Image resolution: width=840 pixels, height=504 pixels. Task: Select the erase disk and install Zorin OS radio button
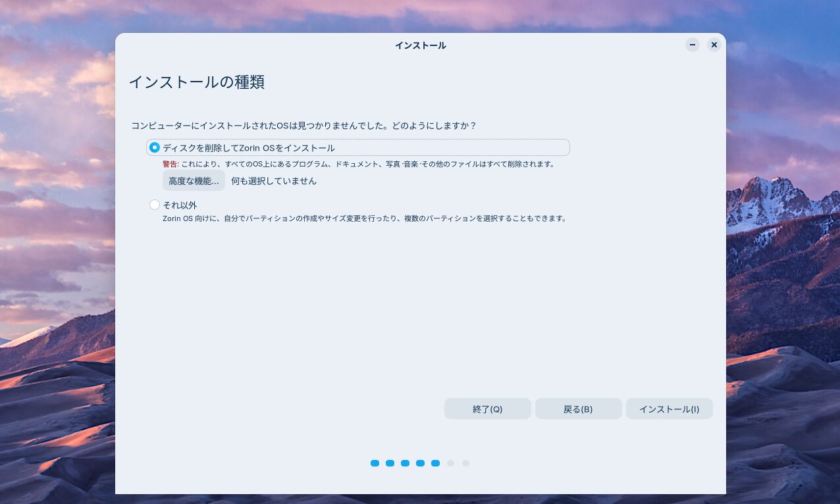[155, 147]
